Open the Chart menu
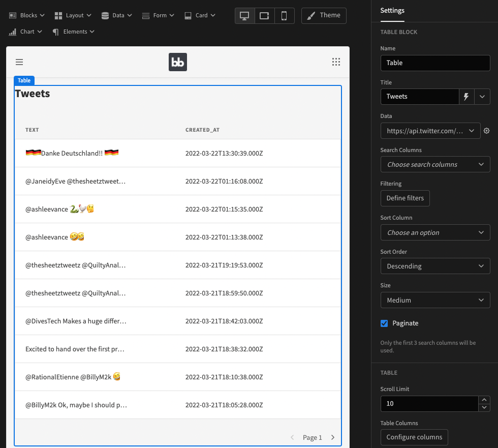Viewport: 498px width, 448px height. tap(25, 32)
